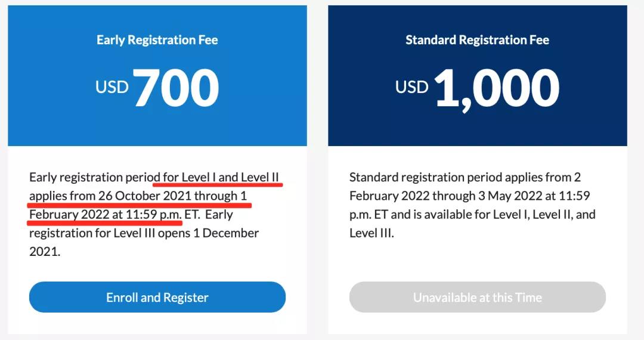Select the Standard Registration Fee heading
Viewport: 644px width, 340px height.
click(477, 40)
